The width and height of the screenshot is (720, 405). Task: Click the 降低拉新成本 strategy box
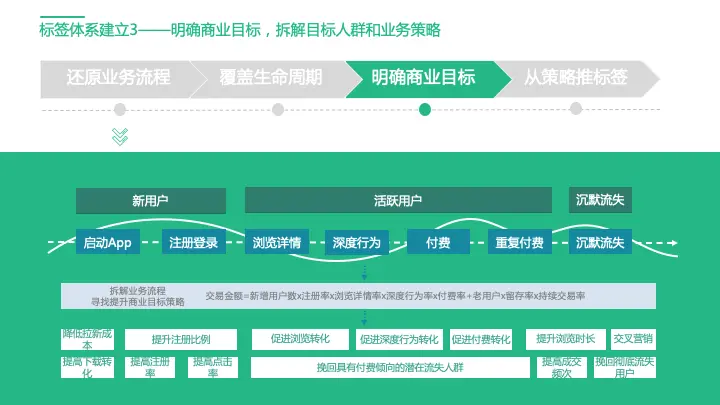[87, 339]
